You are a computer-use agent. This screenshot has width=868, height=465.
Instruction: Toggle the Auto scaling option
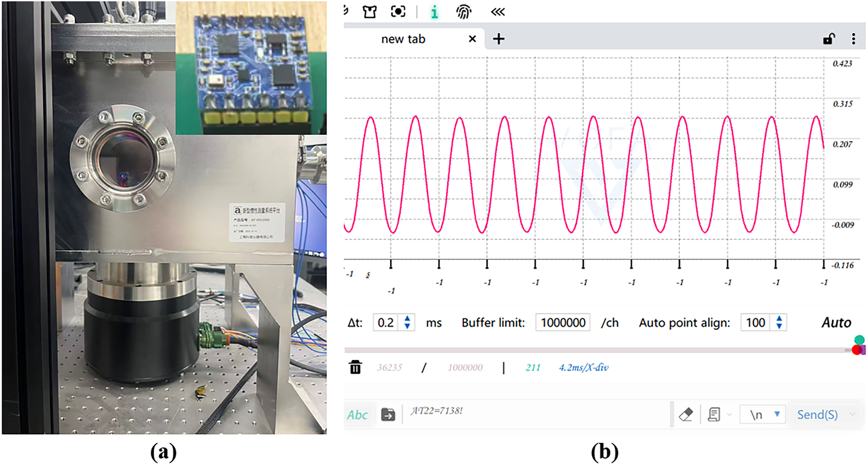tap(836, 323)
